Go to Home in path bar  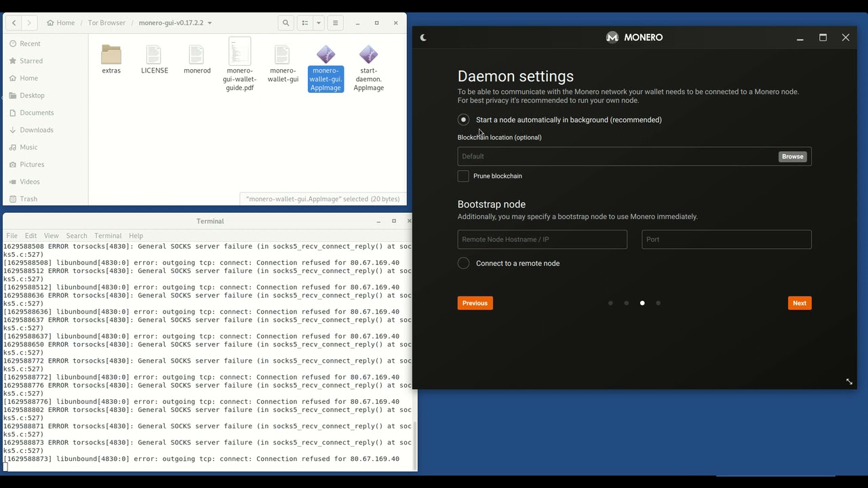click(x=61, y=22)
